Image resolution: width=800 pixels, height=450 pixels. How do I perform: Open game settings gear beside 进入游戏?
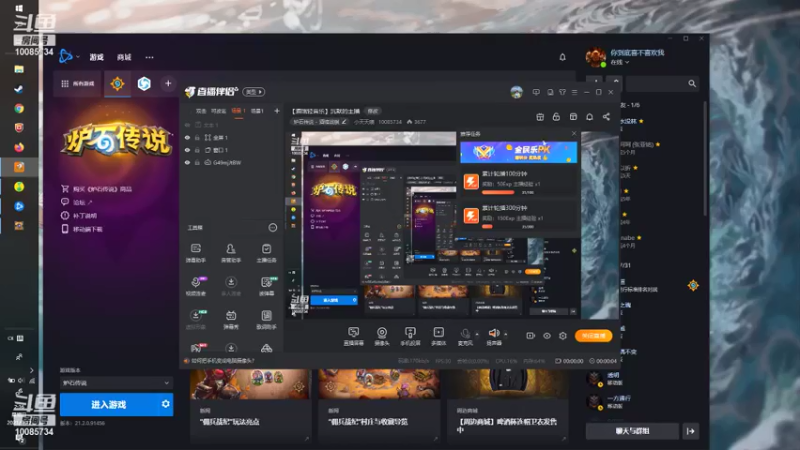(x=165, y=404)
